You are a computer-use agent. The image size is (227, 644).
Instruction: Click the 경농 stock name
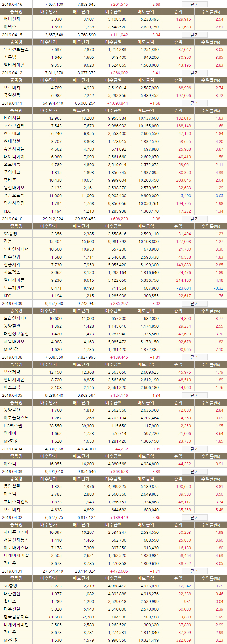coord(8,242)
